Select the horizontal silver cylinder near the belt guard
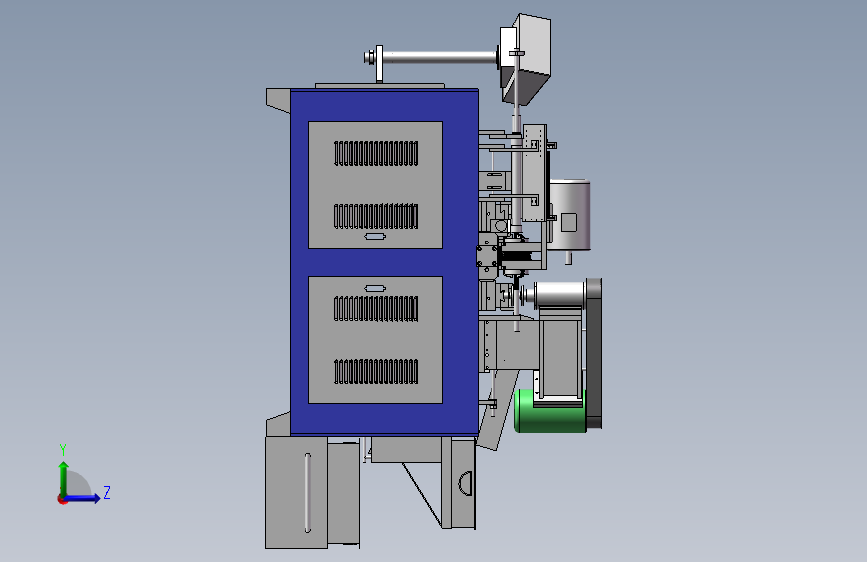Screen dimensions: 867x562 point(558,294)
